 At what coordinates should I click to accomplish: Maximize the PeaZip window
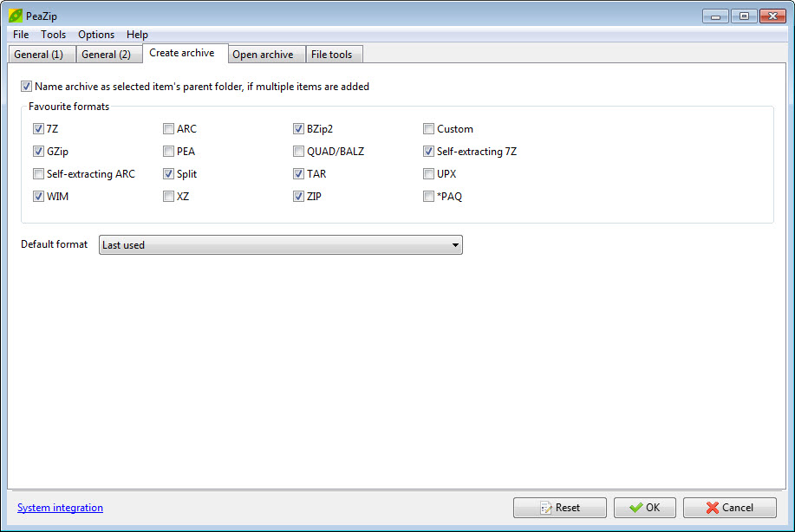point(744,16)
